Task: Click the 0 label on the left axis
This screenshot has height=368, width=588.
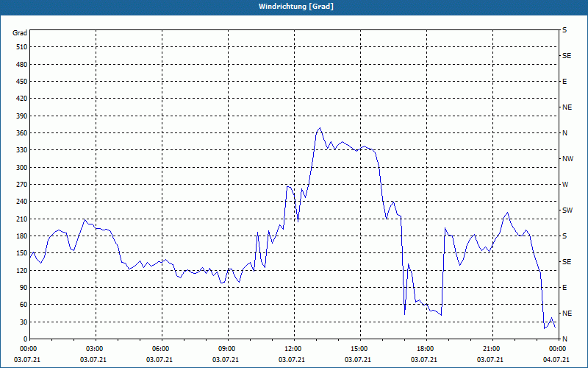Action: point(26,339)
